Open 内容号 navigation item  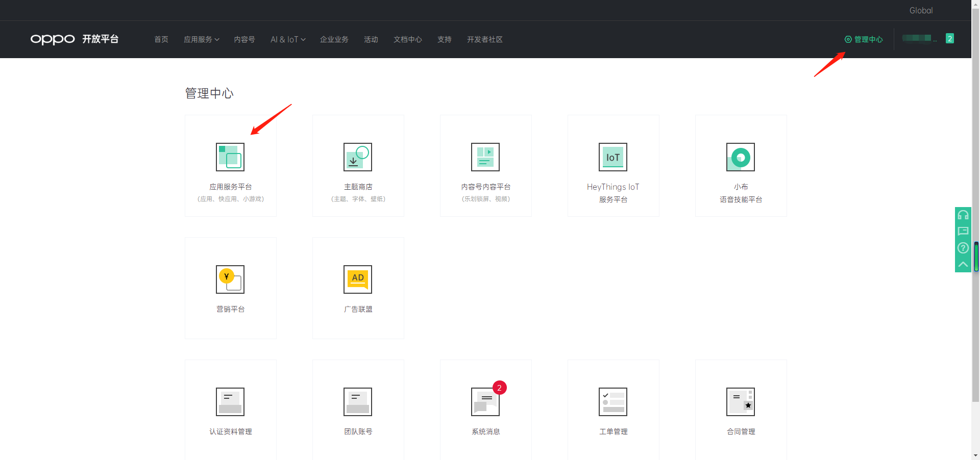click(x=244, y=39)
